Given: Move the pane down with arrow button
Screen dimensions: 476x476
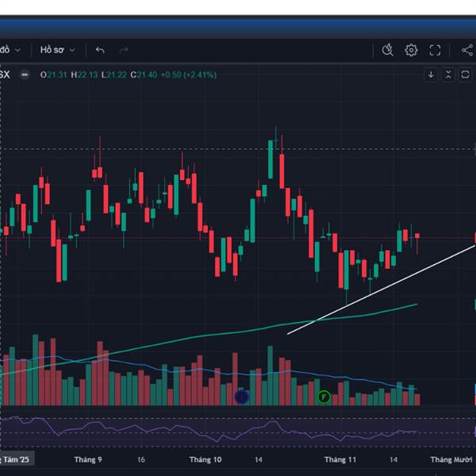Looking at the screenshot, I should click(431, 75).
